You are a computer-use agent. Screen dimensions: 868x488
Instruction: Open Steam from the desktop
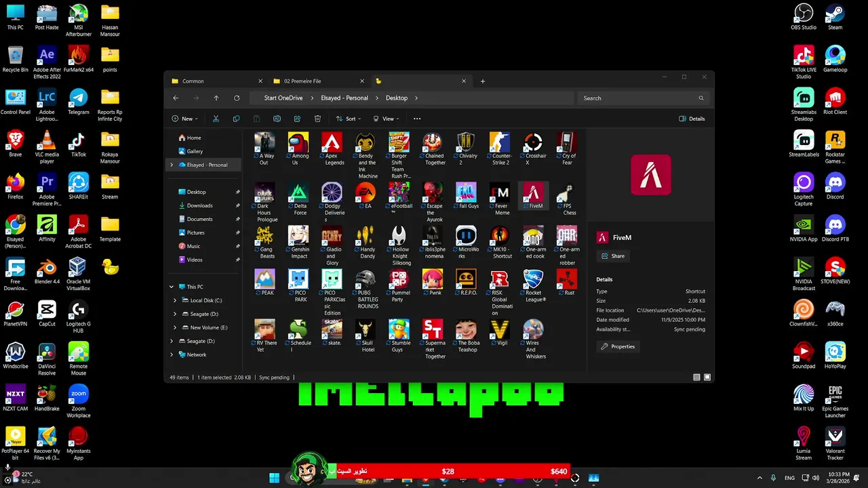pyautogui.click(x=835, y=18)
